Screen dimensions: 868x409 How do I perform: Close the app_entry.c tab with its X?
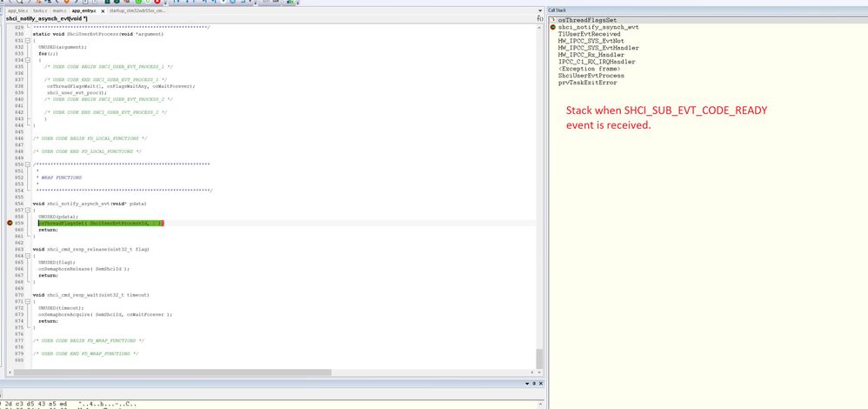103,10
